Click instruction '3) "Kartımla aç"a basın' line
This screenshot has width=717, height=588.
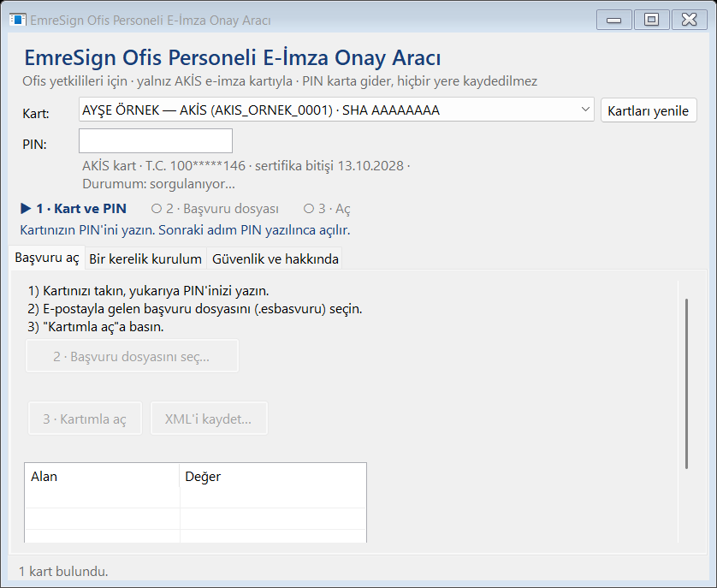click(x=96, y=327)
